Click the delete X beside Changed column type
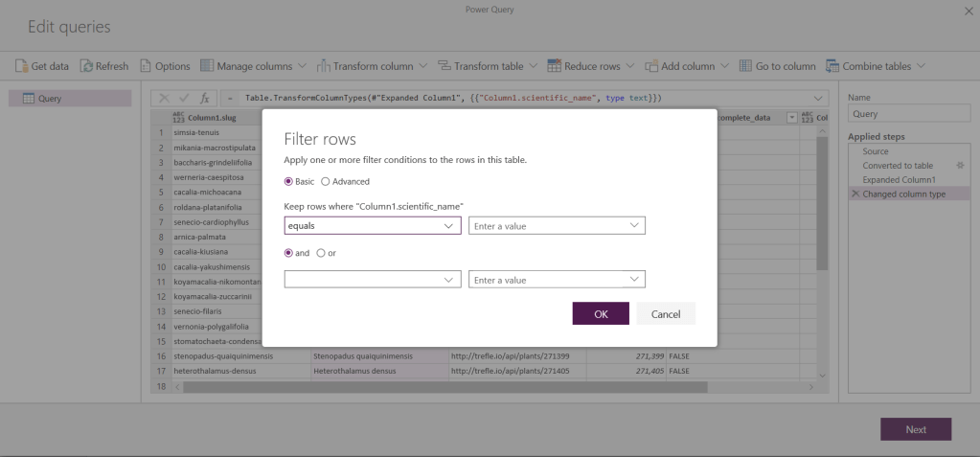Screen dimensions: 980x457 855,194
